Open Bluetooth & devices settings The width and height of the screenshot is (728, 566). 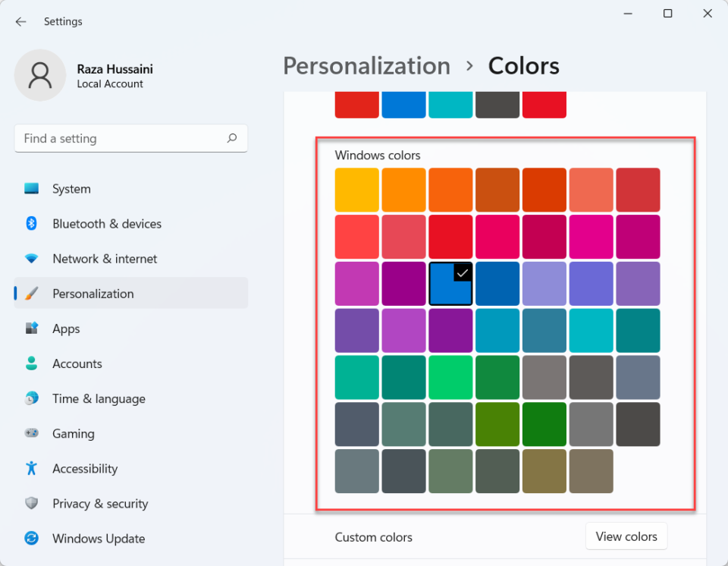pyautogui.click(x=106, y=223)
